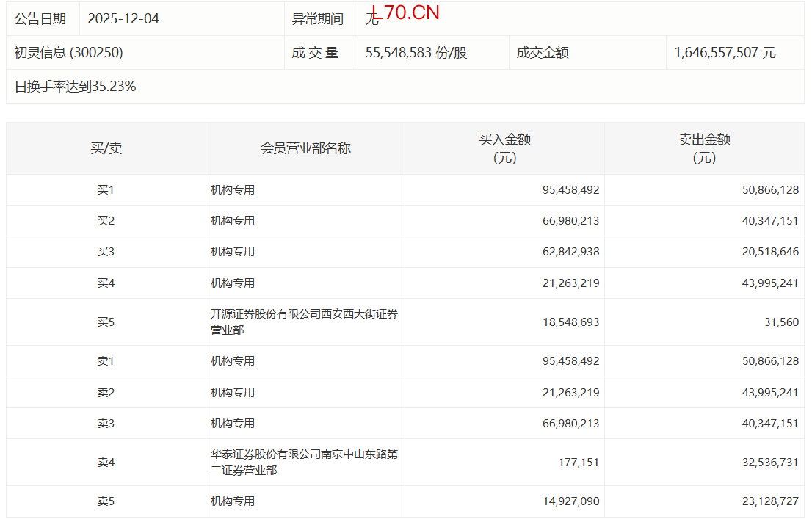Select the announcement date 2025-12-04
The image size is (812, 522).
click(x=123, y=19)
